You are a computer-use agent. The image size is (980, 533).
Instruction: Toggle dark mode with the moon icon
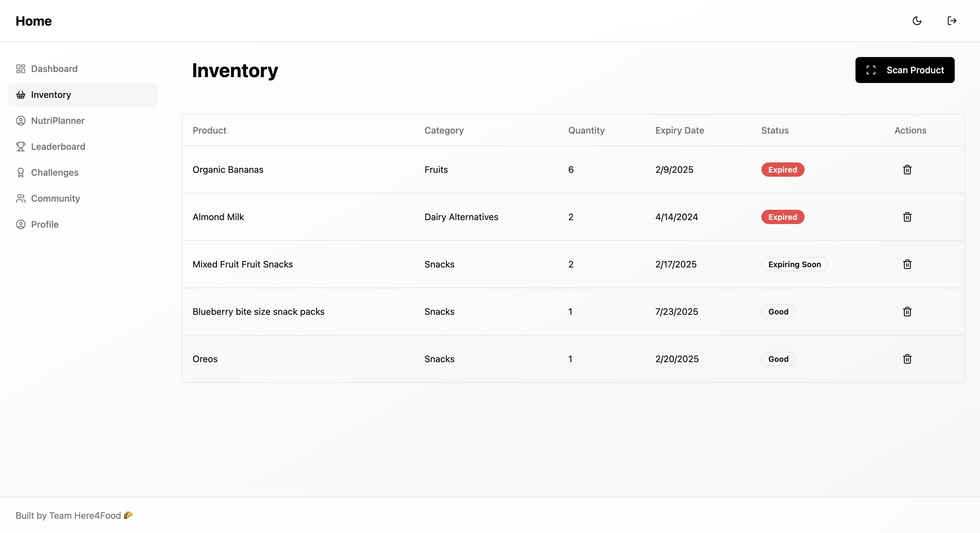pyautogui.click(x=917, y=21)
